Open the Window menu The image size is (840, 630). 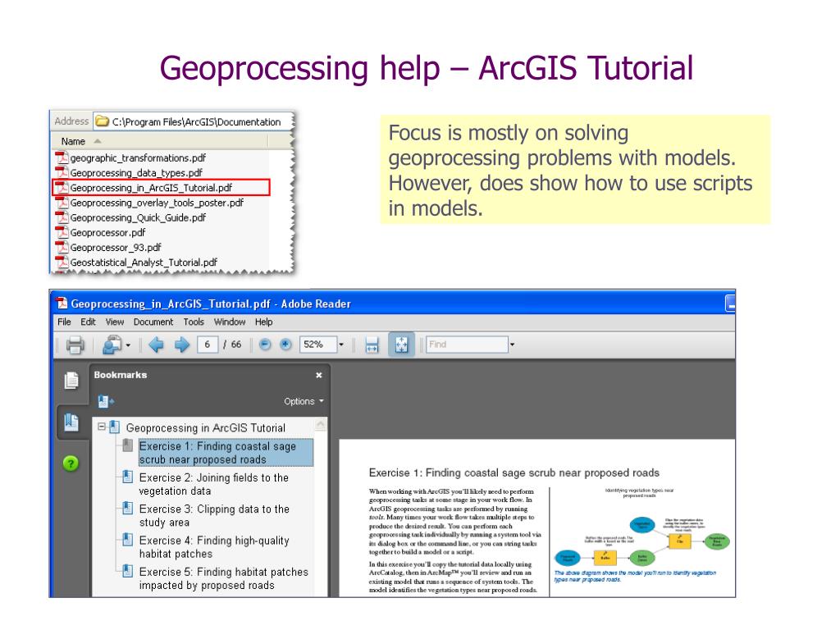pos(230,322)
